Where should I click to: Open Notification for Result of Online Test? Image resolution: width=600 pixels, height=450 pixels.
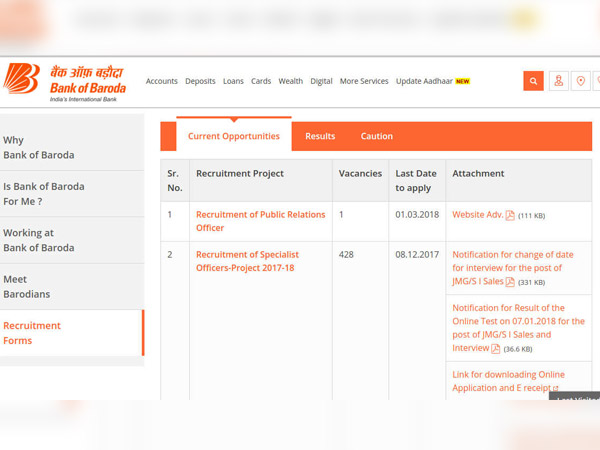tap(518, 328)
